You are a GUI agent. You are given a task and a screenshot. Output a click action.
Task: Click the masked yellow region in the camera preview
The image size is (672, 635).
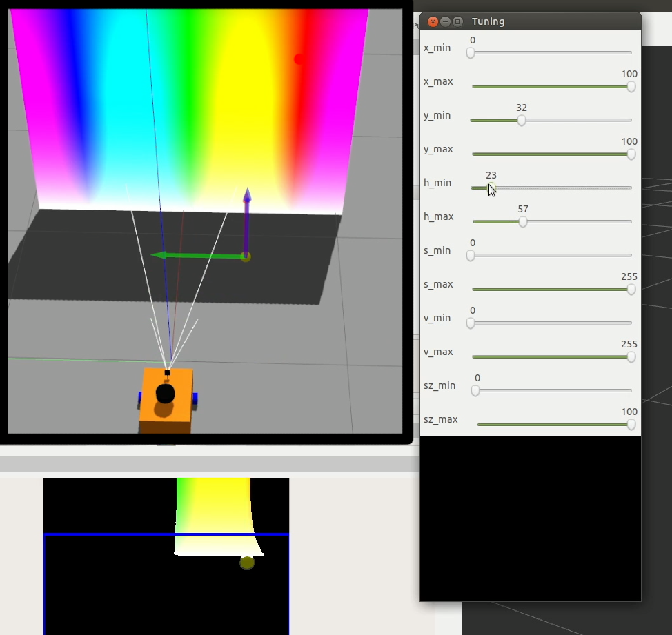[x=217, y=516]
